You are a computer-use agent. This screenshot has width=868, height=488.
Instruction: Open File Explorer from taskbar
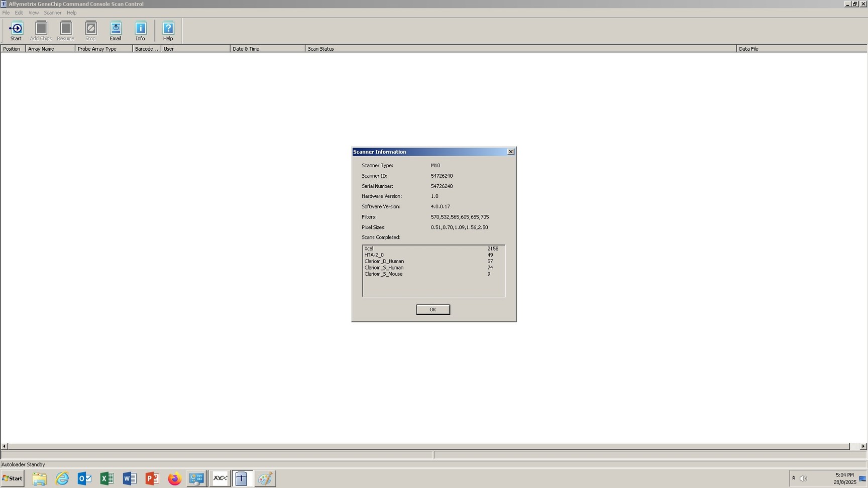pos(39,478)
